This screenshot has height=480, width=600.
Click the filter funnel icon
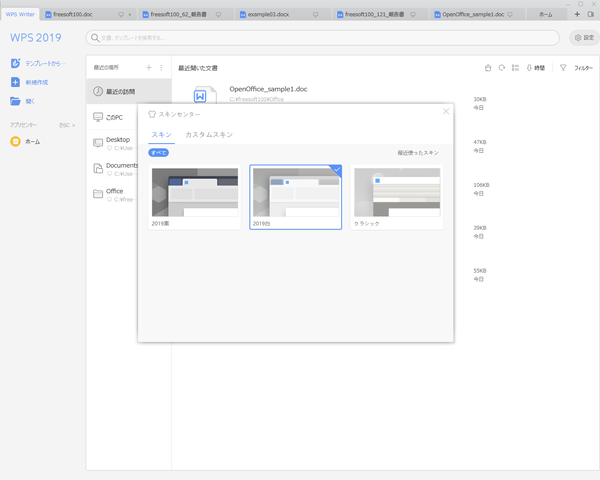[563, 68]
